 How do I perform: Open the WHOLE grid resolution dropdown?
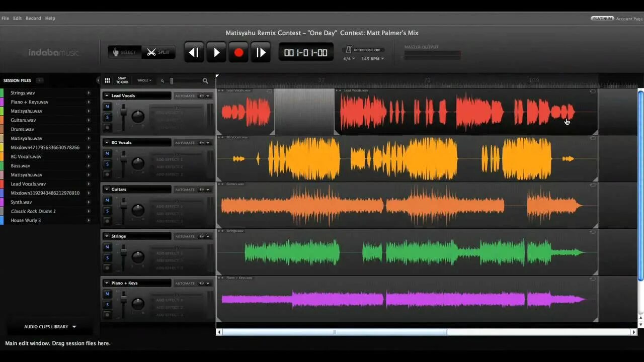pyautogui.click(x=144, y=80)
